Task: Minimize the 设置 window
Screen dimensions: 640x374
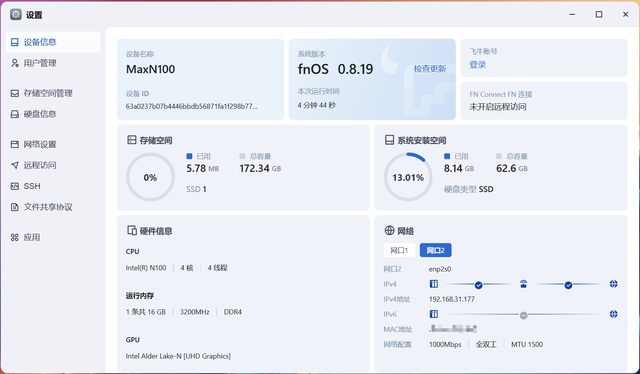Action: click(x=572, y=14)
